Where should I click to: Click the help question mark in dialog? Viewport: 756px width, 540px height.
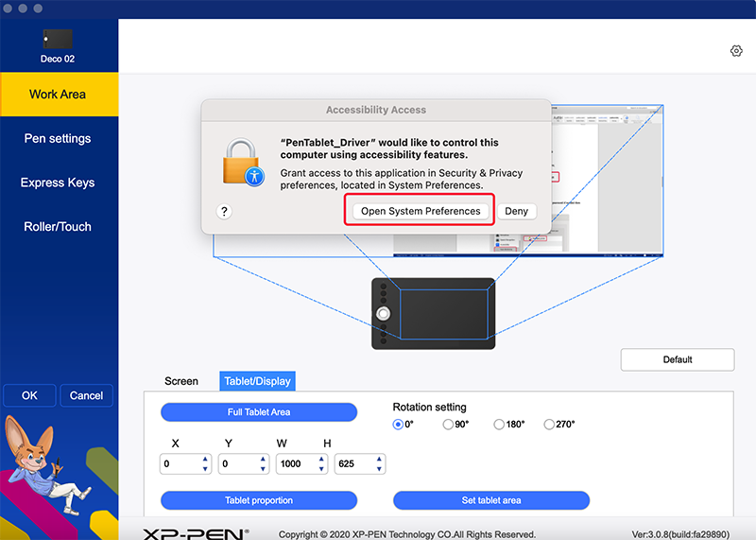(x=224, y=212)
